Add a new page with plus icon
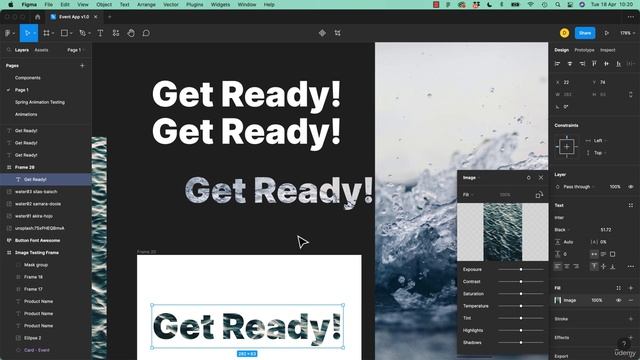640x360 pixels. (82, 65)
